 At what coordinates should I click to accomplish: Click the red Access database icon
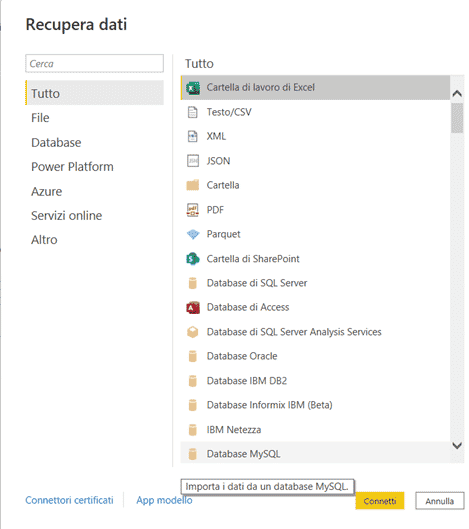pyautogui.click(x=193, y=307)
